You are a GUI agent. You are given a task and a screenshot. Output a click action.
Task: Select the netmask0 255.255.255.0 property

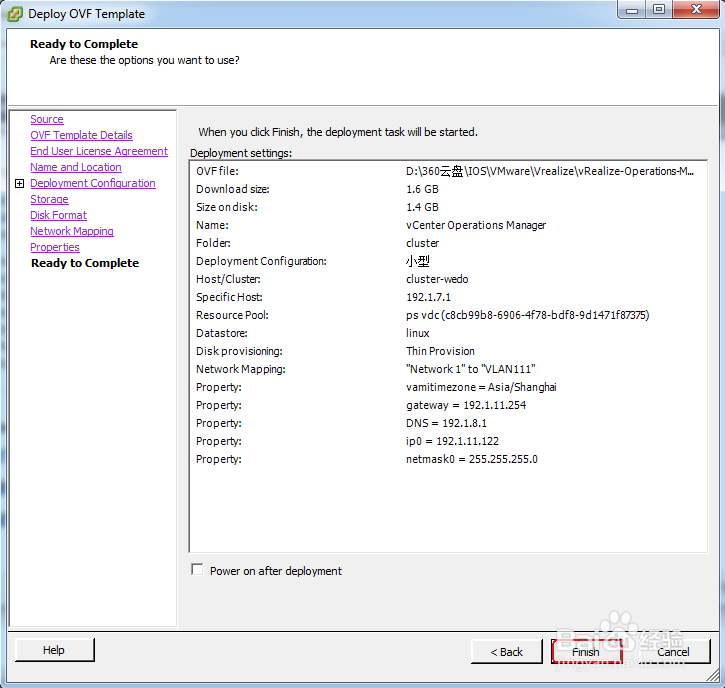472,460
